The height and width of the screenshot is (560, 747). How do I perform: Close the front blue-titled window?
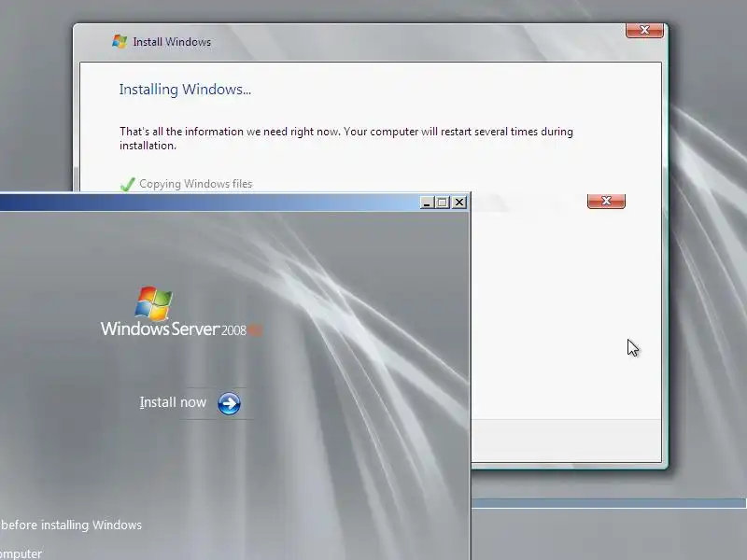coord(459,203)
